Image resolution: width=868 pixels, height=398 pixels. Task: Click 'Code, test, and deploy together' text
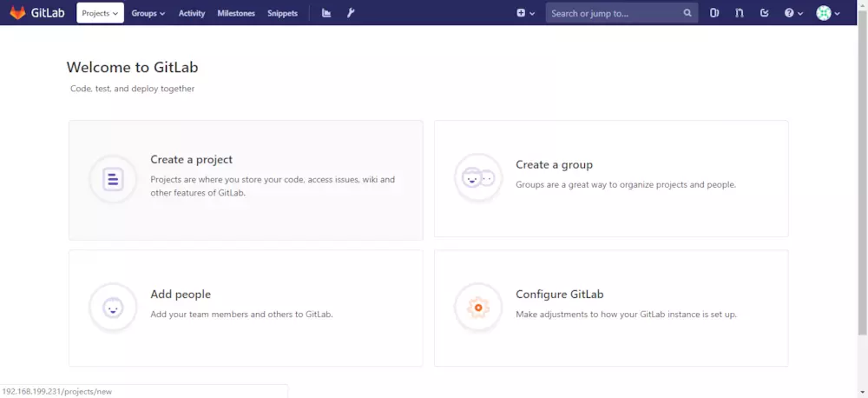[x=132, y=89]
